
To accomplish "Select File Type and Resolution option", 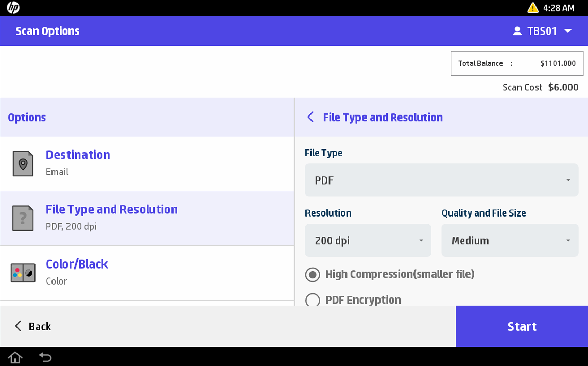I will pyautogui.click(x=147, y=218).
